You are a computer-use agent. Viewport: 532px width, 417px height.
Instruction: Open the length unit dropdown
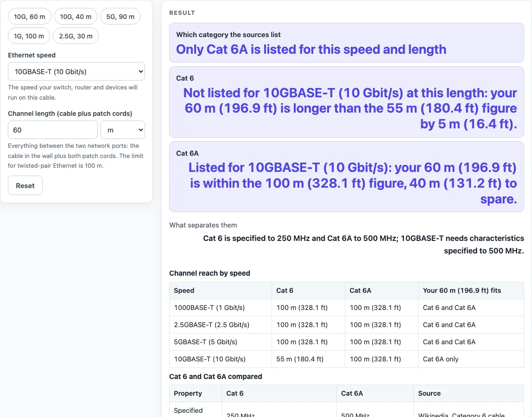(123, 130)
